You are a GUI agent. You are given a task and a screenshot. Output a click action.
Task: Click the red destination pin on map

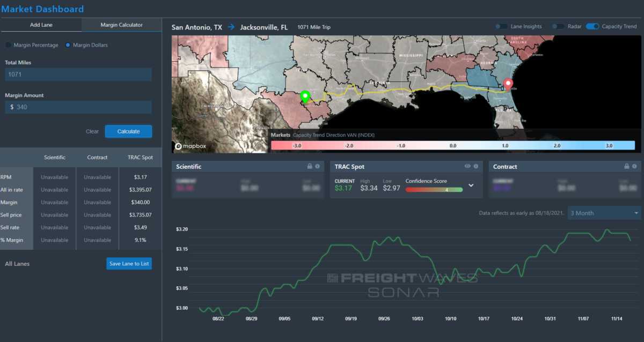point(507,84)
